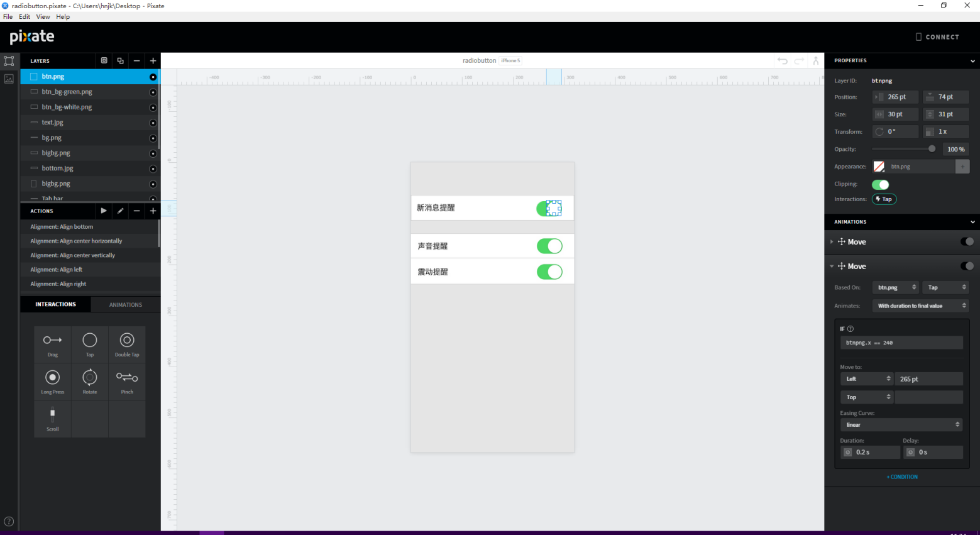
Task: Collapse the second Move animation triangle
Action: [x=832, y=267]
